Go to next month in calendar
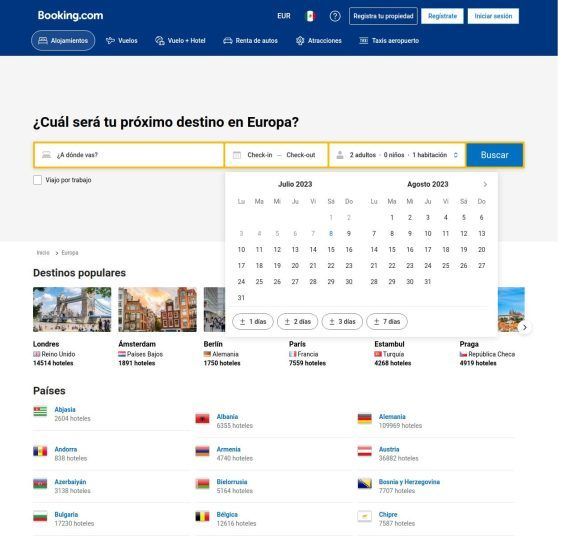The height and width of the screenshot is (536, 572). (485, 184)
